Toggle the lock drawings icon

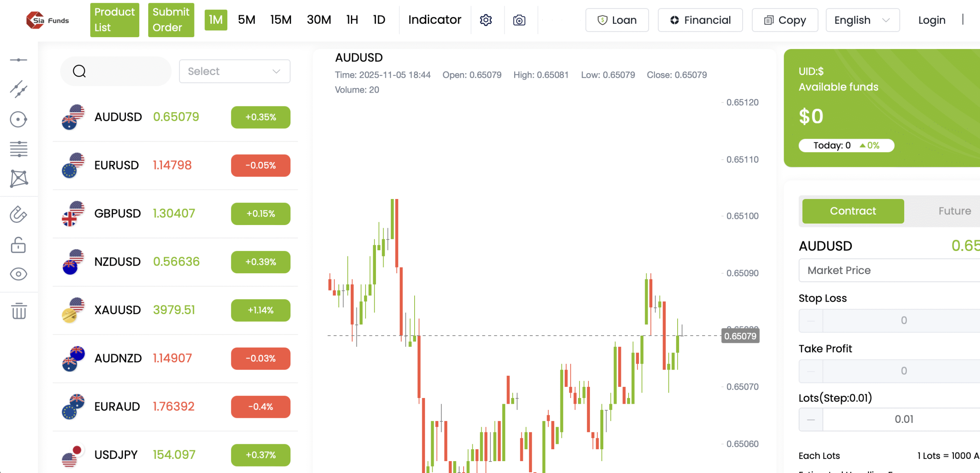coord(18,245)
